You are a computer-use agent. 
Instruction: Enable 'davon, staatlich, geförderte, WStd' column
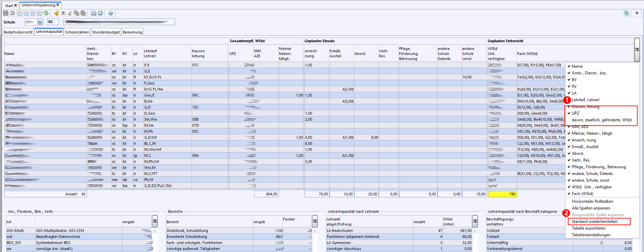tap(602, 120)
